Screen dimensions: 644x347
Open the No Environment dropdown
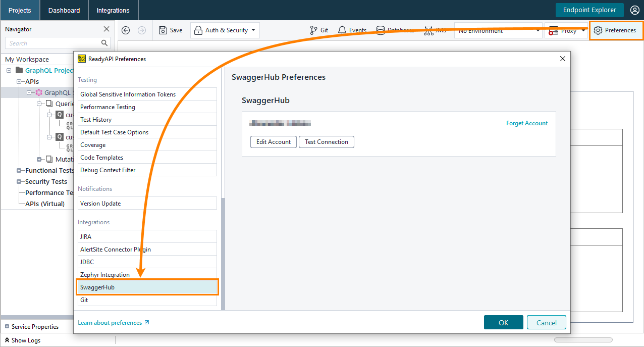tap(498, 30)
